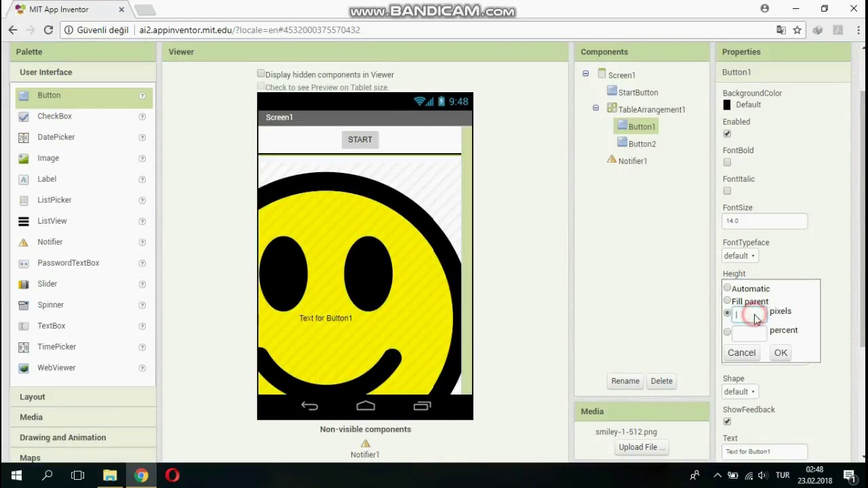Click Upload File in the Media panel
The height and width of the screenshot is (488, 868).
642,447
